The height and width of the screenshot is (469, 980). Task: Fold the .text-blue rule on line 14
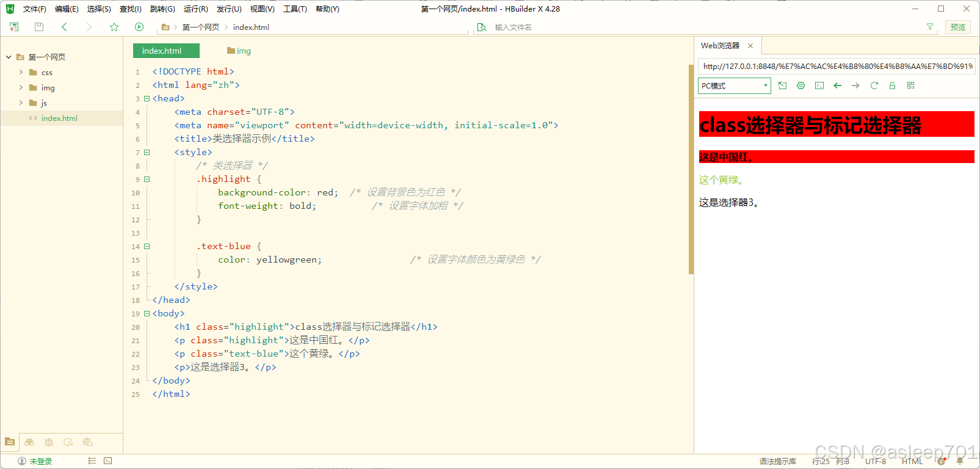click(147, 246)
